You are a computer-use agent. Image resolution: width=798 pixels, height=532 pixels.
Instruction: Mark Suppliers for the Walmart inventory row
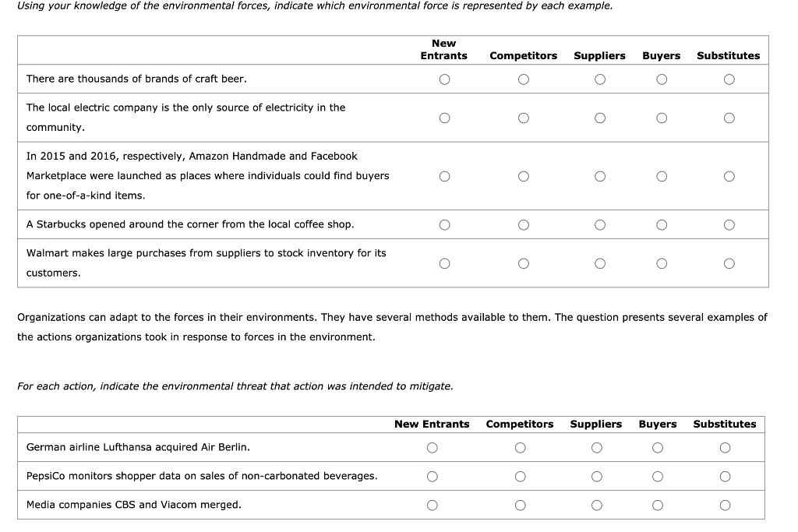(x=599, y=263)
